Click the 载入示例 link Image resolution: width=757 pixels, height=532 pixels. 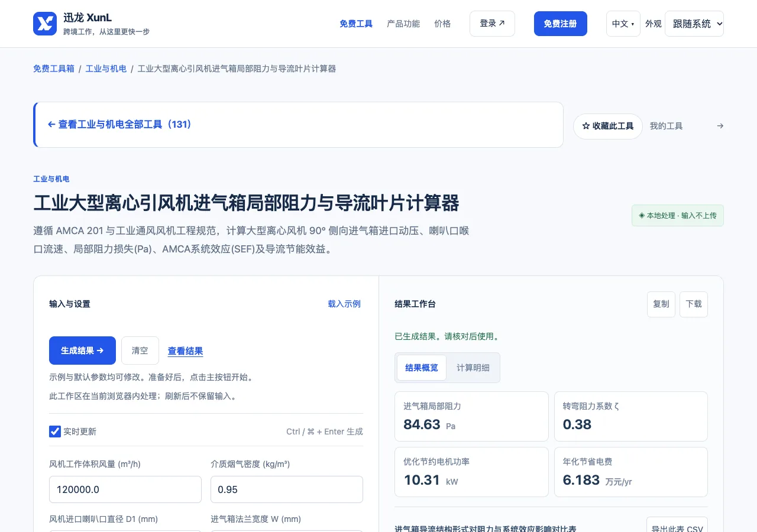tap(344, 304)
